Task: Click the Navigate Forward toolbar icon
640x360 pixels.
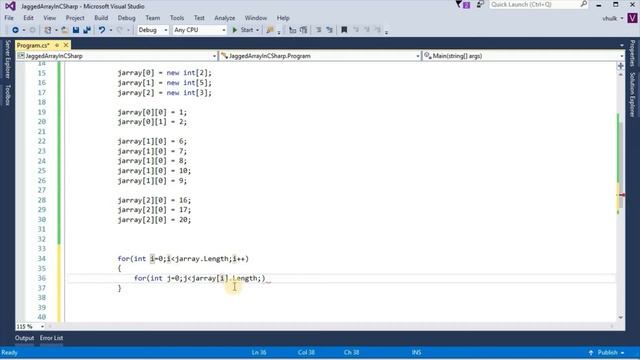Action: tap(33, 30)
